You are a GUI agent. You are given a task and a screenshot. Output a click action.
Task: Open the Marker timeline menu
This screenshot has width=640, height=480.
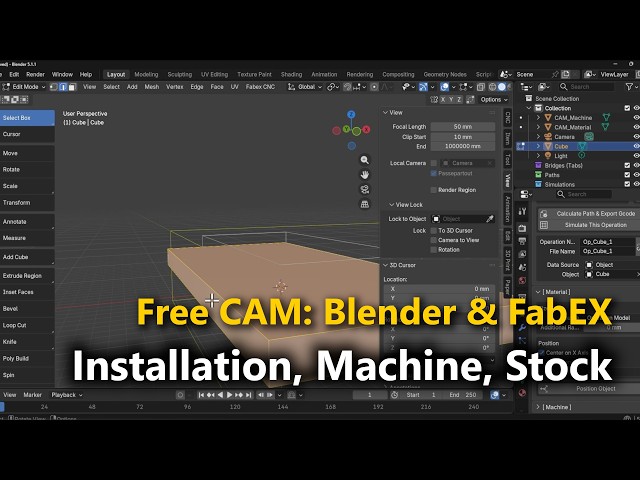tap(32, 395)
